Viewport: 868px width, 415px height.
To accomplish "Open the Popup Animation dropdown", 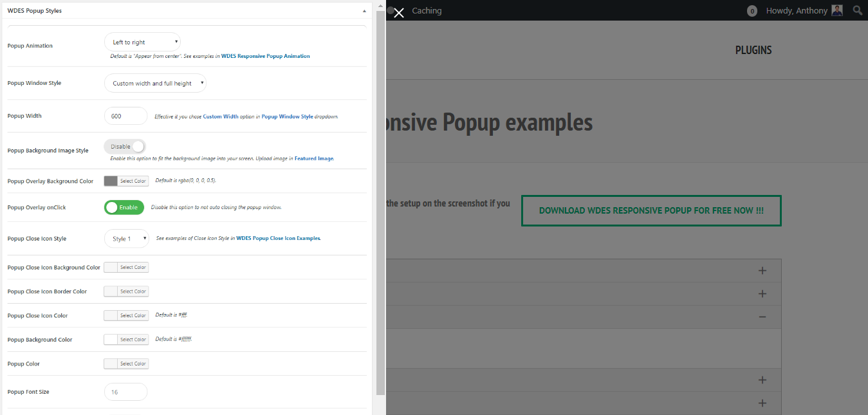I will (x=142, y=42).
